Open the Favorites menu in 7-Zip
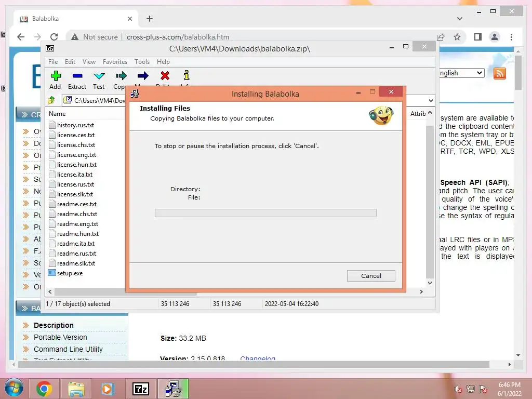The image size is (532, 399). point(115,62)
